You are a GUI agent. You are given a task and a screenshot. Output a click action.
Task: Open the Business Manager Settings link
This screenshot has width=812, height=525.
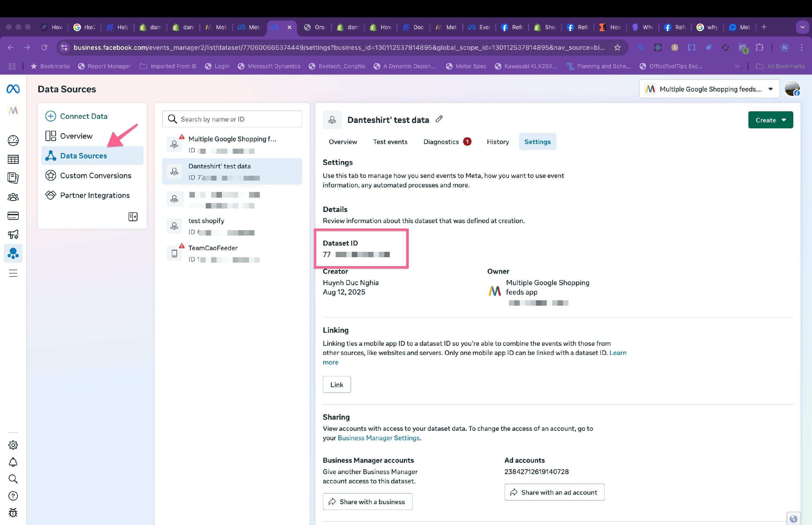tap(378, 438)
